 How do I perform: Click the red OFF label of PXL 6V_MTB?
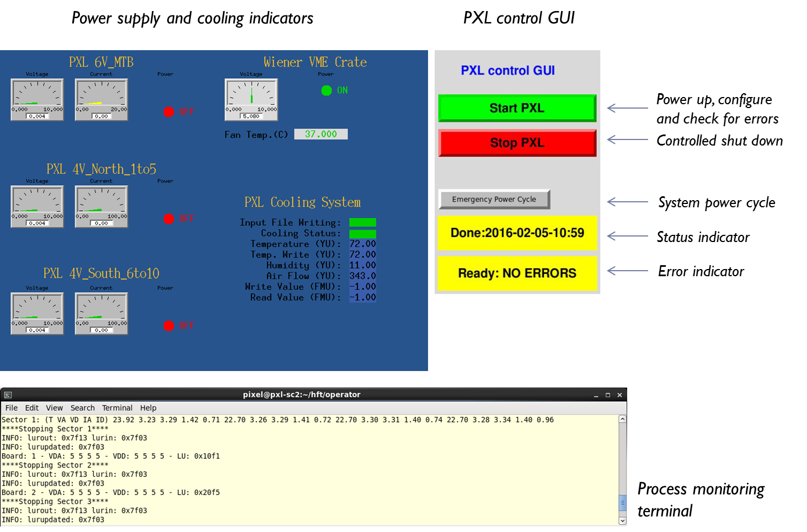coord(187,112)
